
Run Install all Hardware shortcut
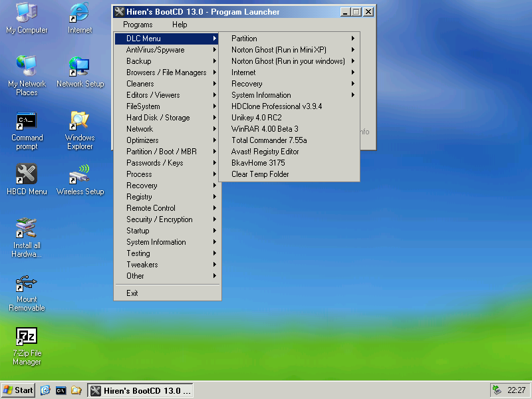pyautogui.click(x=27, y=238)
